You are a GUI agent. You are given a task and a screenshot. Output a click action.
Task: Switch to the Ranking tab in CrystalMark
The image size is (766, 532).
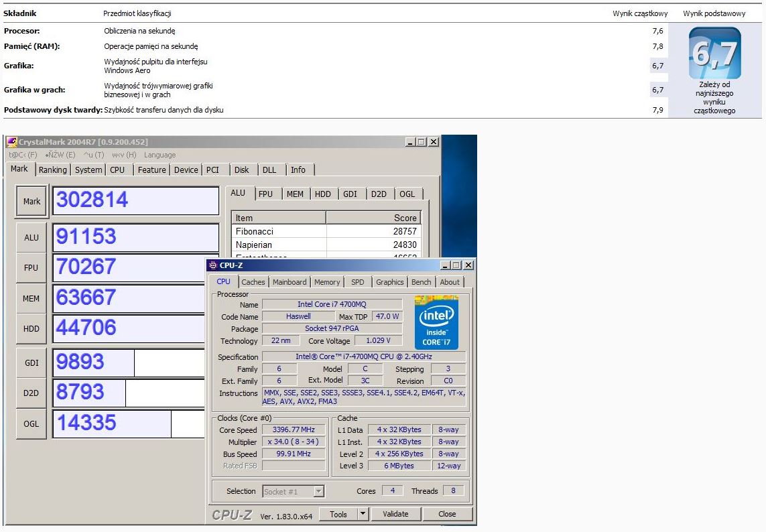[x=53, y=170]
